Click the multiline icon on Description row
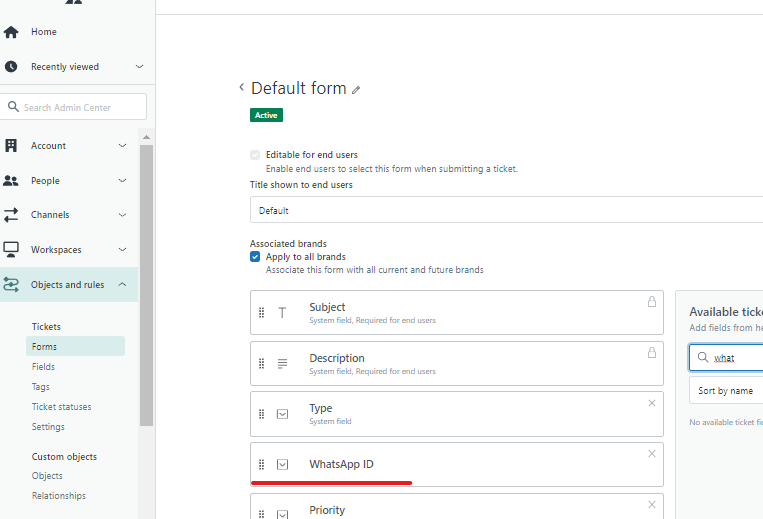 (x=282, y=363)
